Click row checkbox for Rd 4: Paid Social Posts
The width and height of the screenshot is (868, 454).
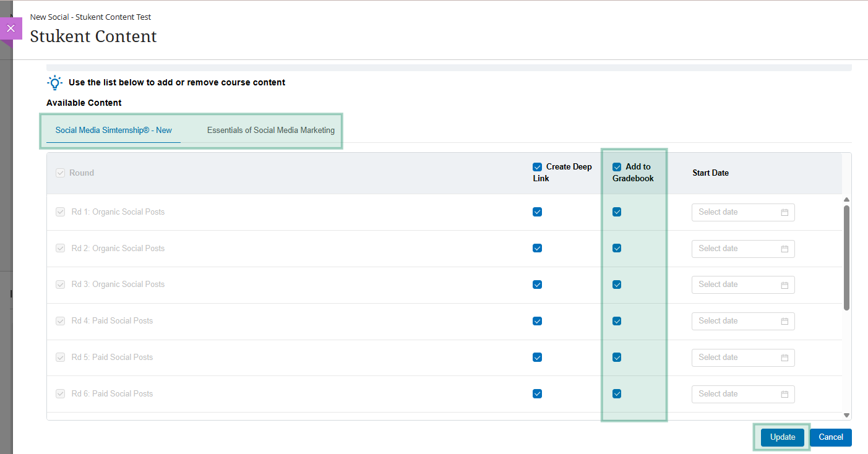pos(61,321)
